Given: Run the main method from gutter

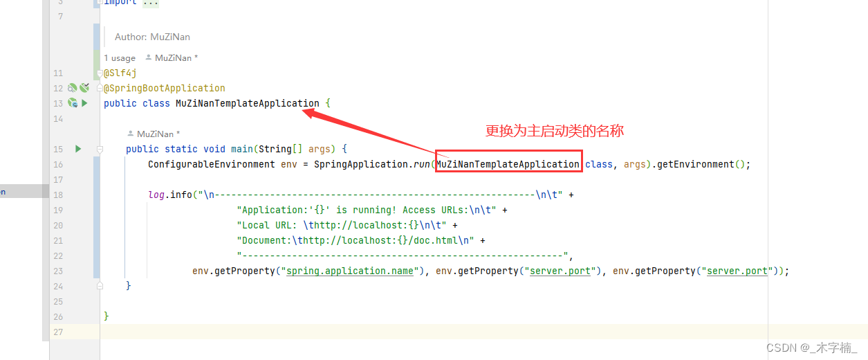Looking at the screenshot, I should point(78,149).
